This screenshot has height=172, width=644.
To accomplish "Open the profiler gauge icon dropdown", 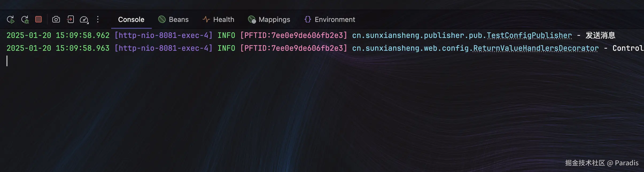I will [x=84, y=19].
